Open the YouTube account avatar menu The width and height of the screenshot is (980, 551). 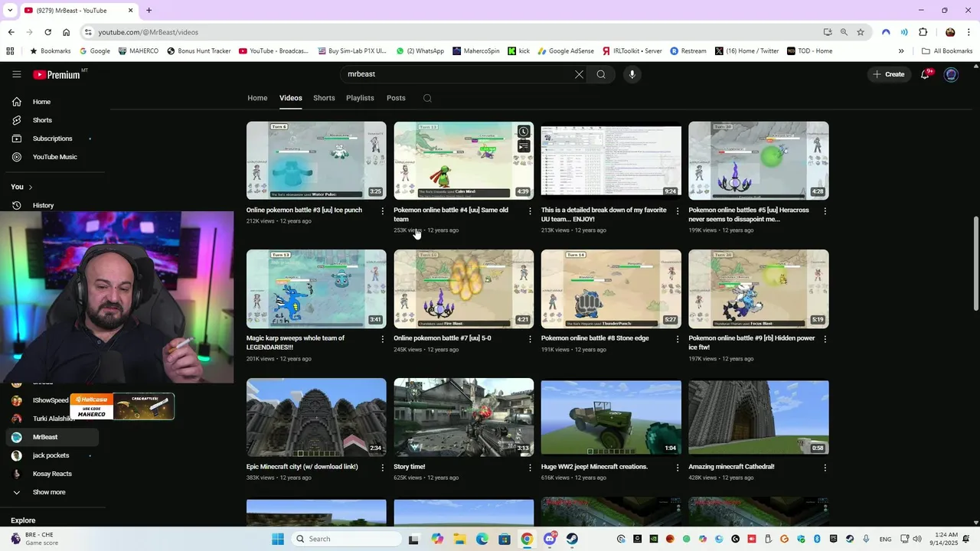click(951, 74)
